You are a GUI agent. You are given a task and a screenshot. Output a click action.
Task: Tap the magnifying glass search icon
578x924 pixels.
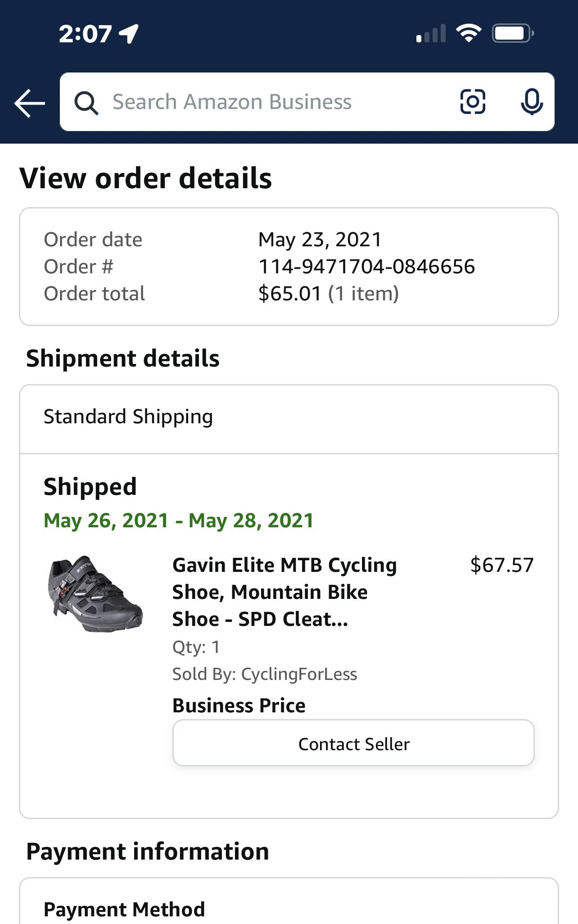tap(87, 102)
